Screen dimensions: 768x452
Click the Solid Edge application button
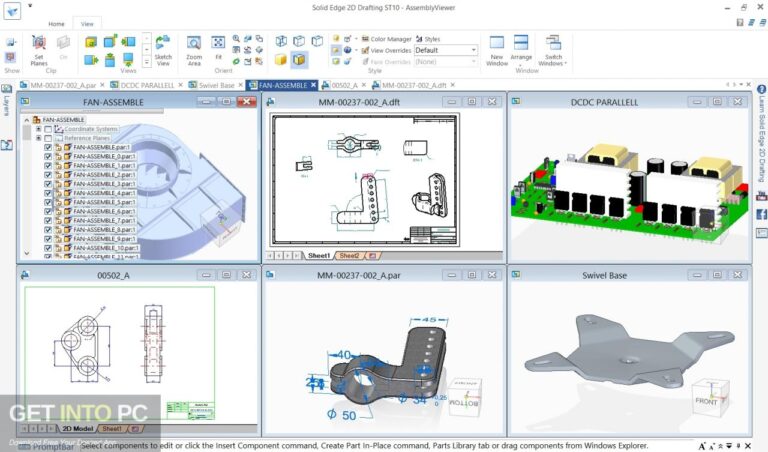click(x=12, y=11)
